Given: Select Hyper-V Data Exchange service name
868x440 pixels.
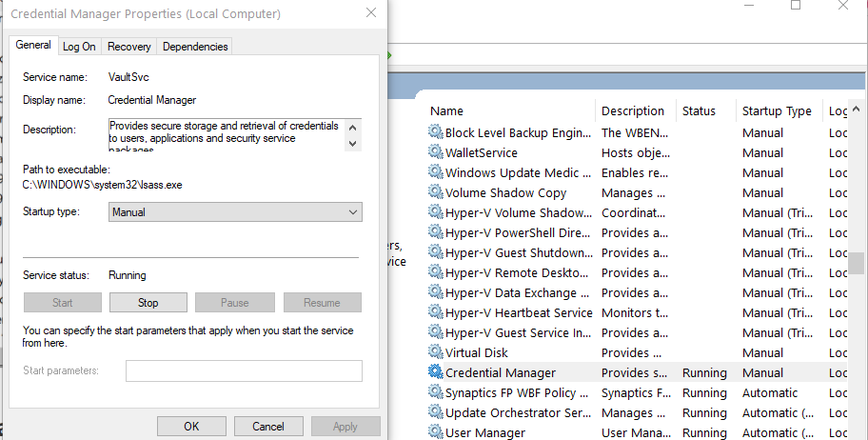Looking at the screenshot, I should coord(518,292).
